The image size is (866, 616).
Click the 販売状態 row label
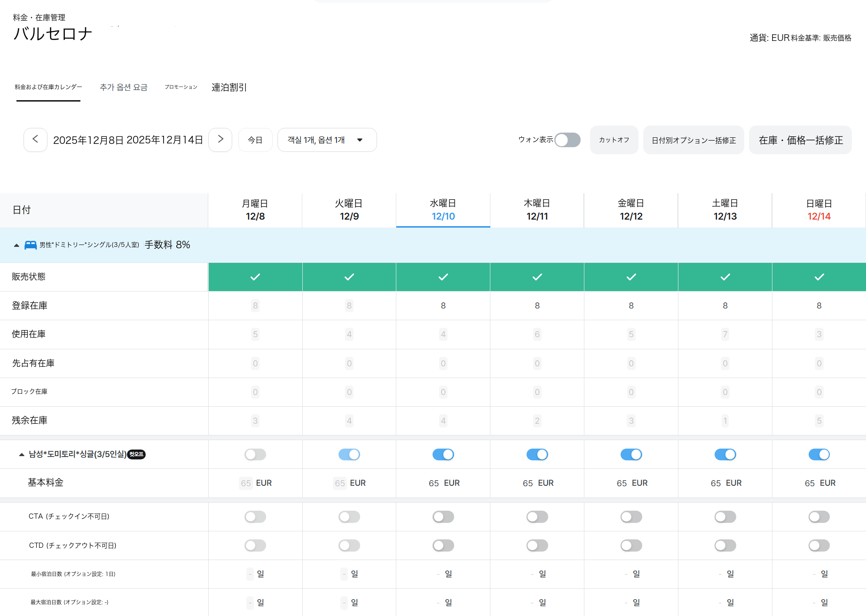[29, 276]
